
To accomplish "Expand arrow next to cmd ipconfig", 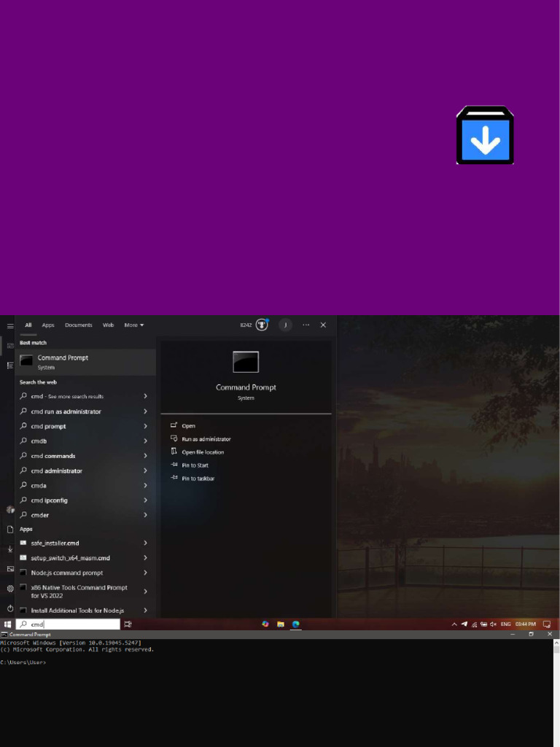I will 145,500.
